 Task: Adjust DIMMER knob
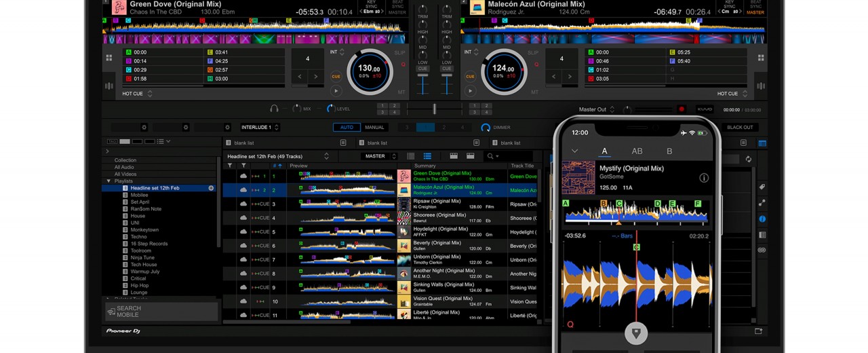[486, 127]
